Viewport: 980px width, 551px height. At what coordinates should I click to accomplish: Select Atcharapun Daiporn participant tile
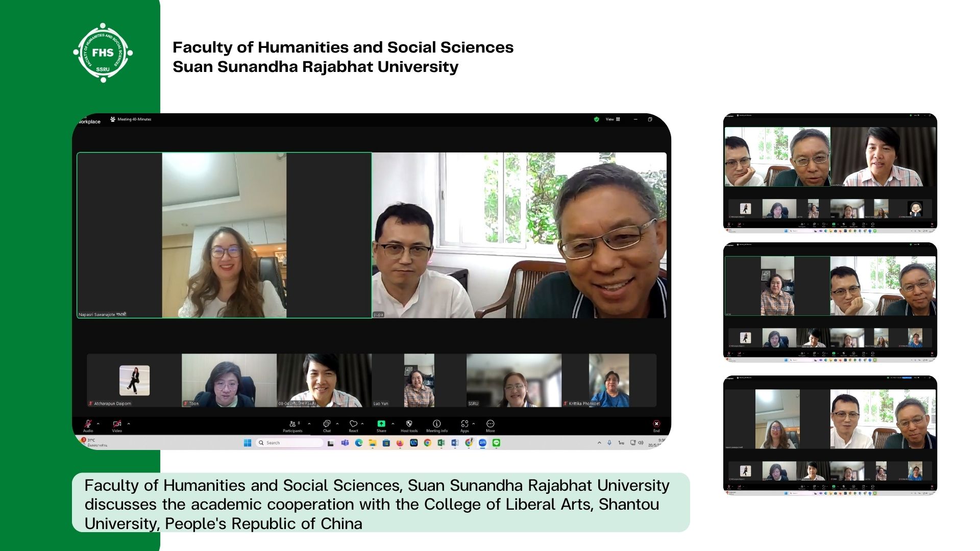pyautogui.click(x=134, y=381)
